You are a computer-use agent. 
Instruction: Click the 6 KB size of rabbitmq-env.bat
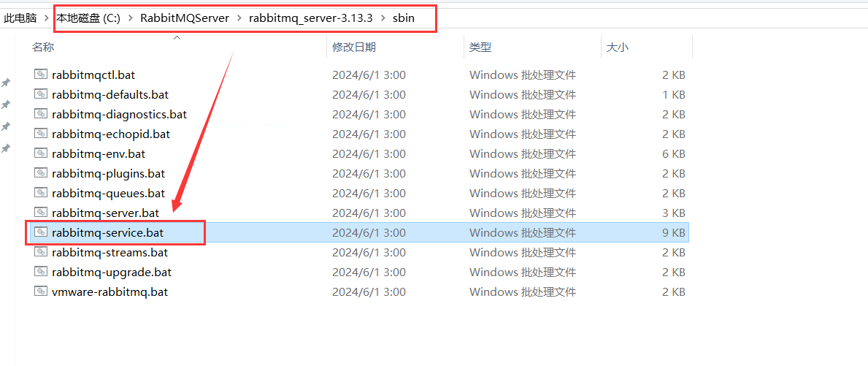coord(674,154)
